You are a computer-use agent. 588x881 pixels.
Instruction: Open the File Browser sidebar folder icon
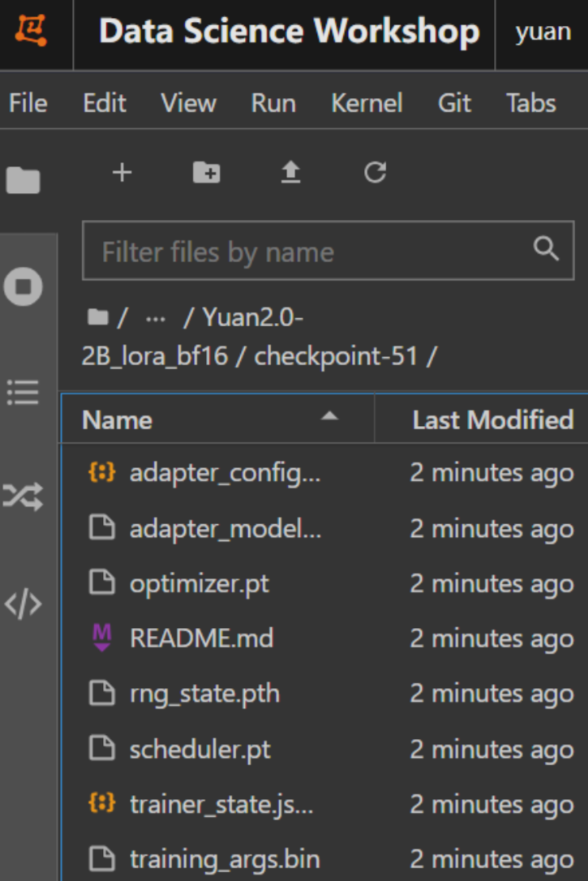pyautogui.click(x=23, y=180)
